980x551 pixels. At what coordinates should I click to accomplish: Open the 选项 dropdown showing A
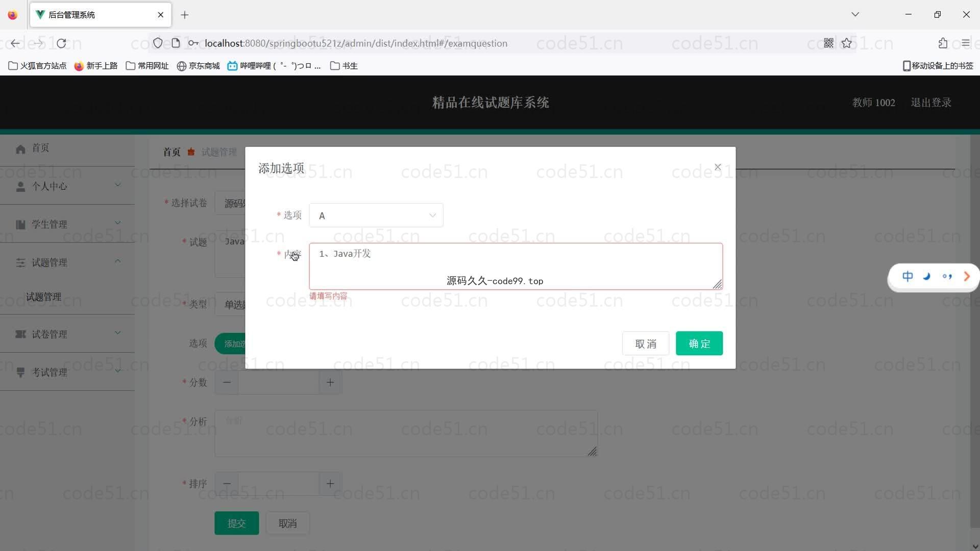coord(376,215)
